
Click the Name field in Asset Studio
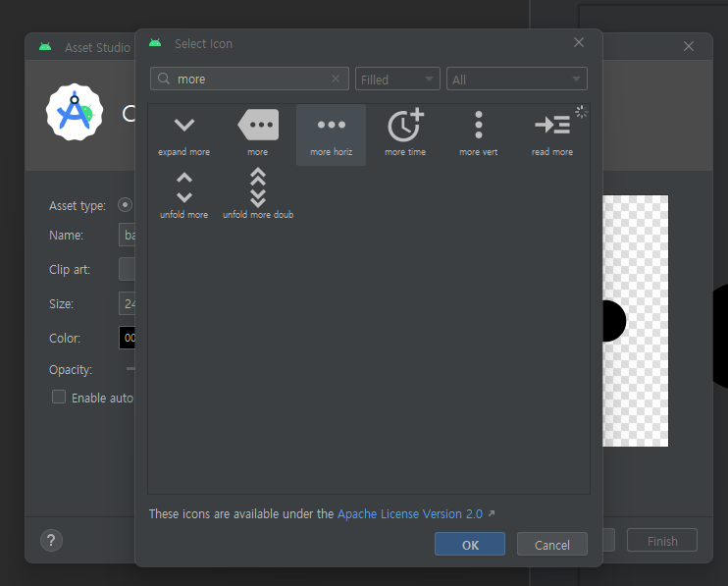[128, 235]
